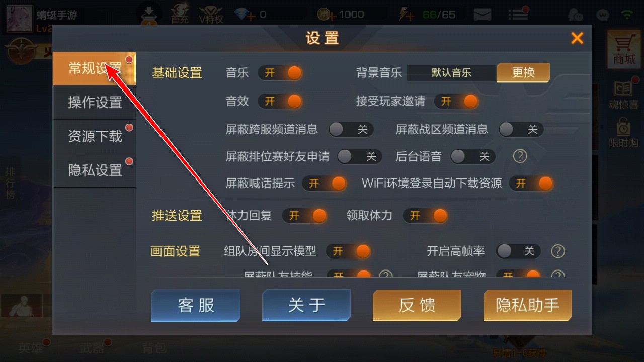The height and width of the screenshot is (362, 644).
Task: Open the mail envelope icon in top bar
Action: pyautogui.click(x=482, y=15)
